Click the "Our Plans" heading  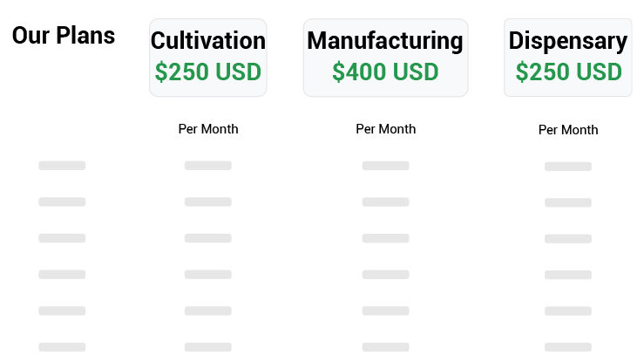(x=64, y=36)
